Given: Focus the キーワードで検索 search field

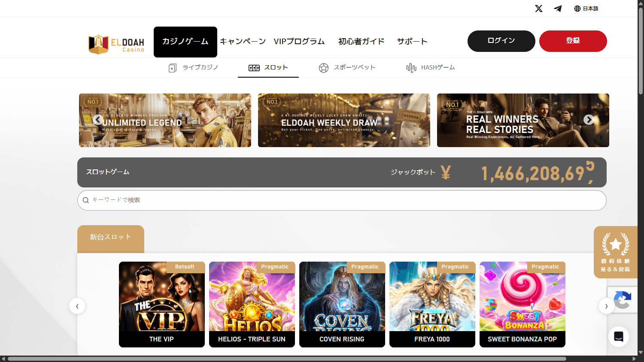Looking at the screenshot, I should (342, 200).
